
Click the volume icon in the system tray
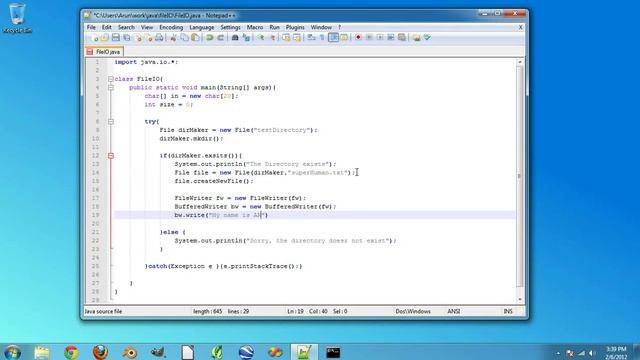tap(592, 353)
